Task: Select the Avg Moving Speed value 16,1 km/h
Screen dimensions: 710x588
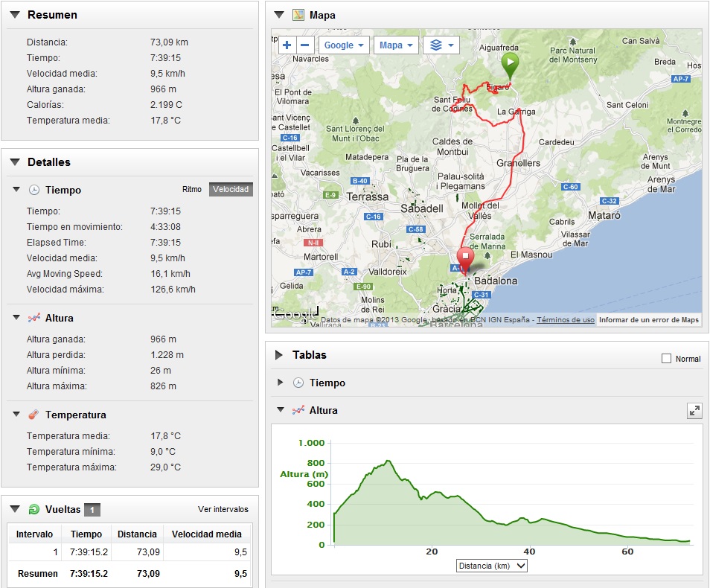Action: 170,274
